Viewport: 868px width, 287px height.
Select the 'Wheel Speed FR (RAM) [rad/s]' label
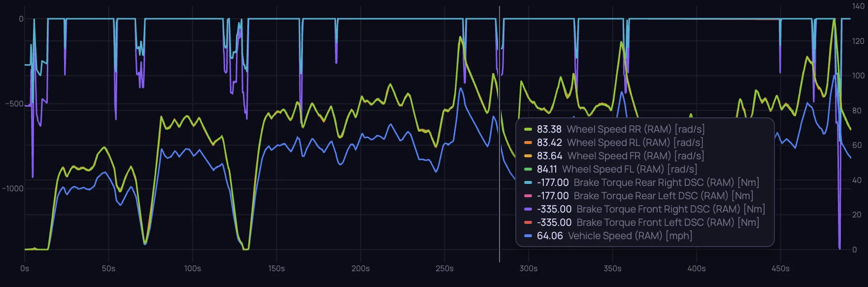tap(635, 156)
